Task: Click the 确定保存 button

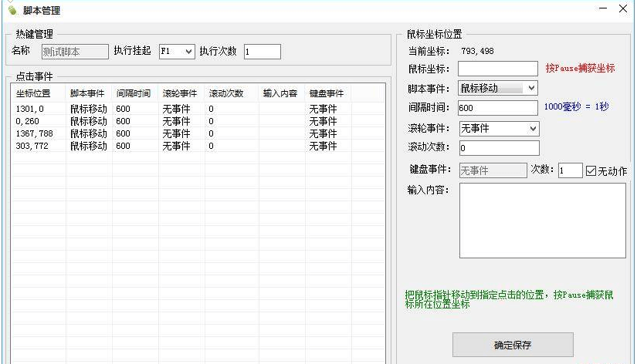Action: click(513, 345)
